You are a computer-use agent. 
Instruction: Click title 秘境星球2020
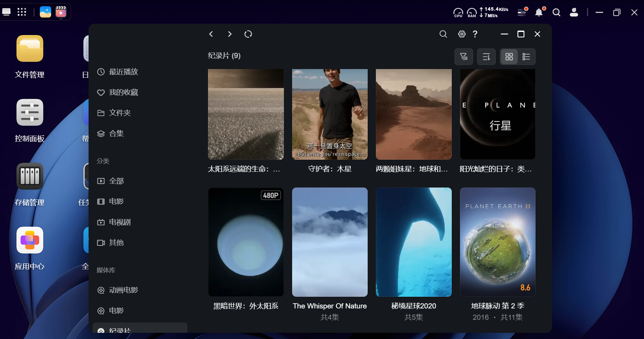point(414,306)
